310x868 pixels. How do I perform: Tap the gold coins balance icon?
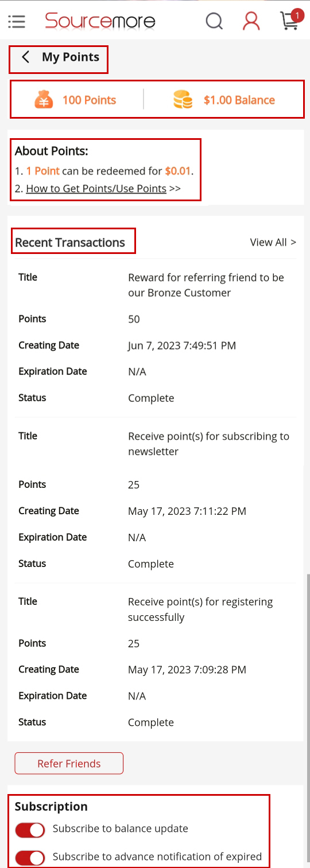click(x=183, y=100)
